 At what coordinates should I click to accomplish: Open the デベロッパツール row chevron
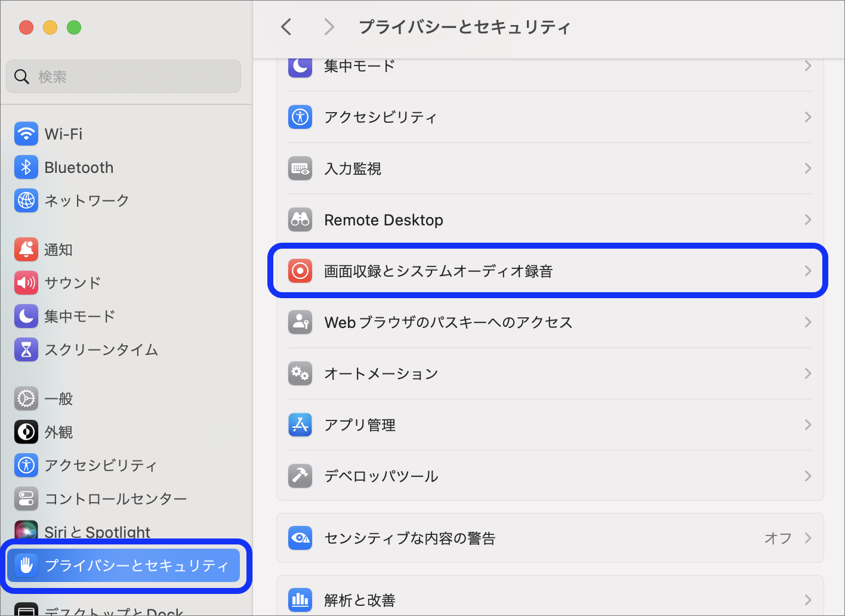click(x=808, y=476)
